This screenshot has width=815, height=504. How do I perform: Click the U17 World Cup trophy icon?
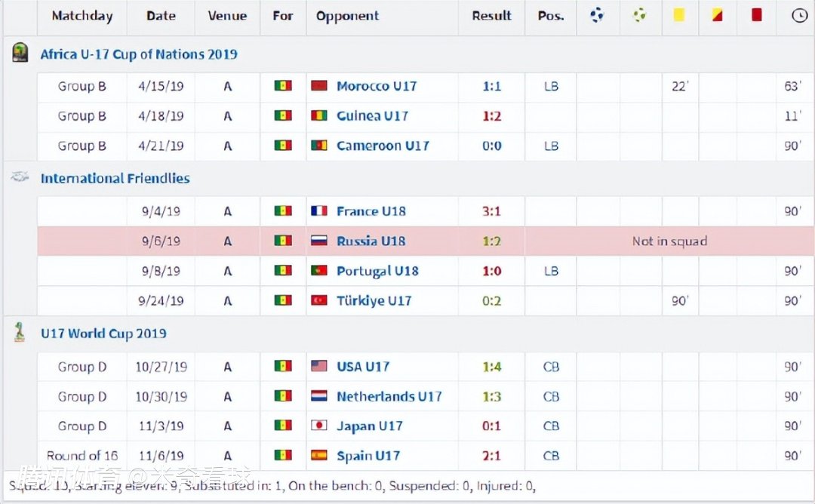coord(20,331)
